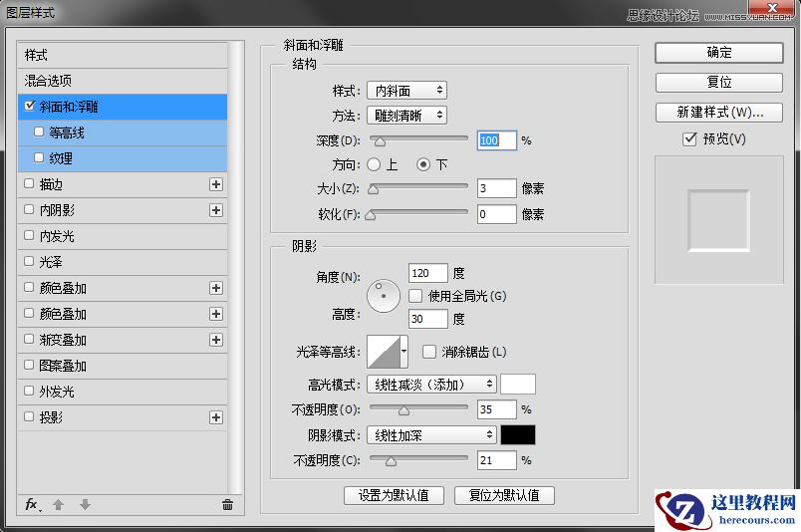Screen dimensions: 801x532
Task: Close the 图层样式 dialog with X
Action: [x=772, y=7]
